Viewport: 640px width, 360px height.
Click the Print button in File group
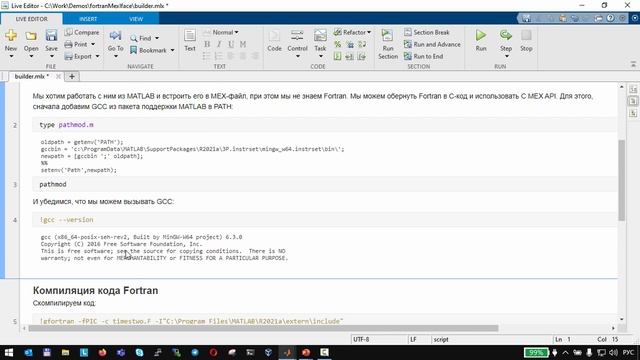[x=76, y=44]
